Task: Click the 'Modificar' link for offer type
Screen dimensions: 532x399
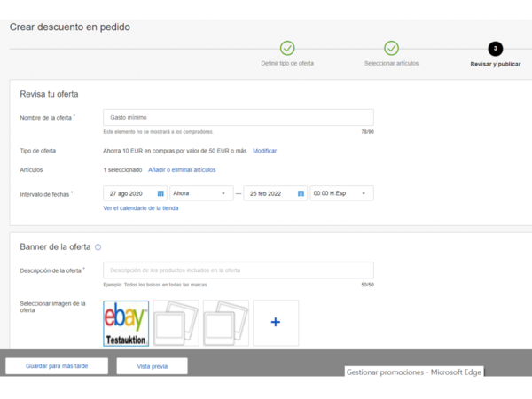Action: point(264,151)
